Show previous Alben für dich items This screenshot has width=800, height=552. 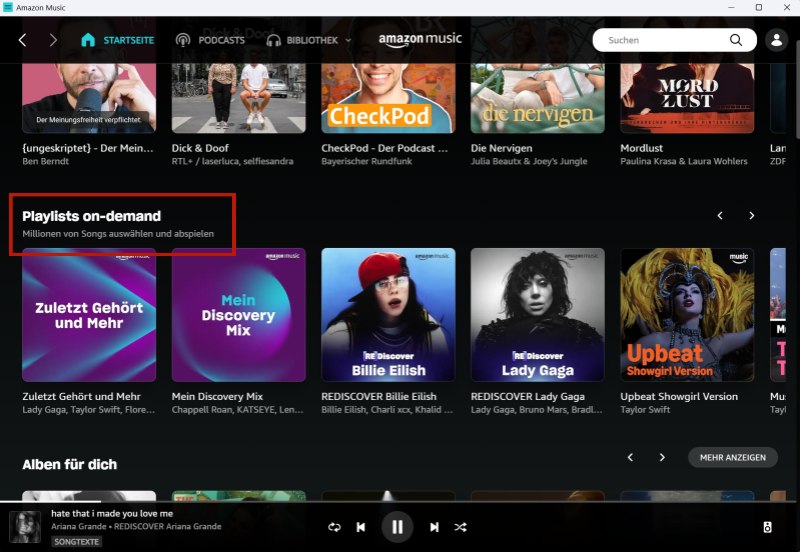point(630,457)
